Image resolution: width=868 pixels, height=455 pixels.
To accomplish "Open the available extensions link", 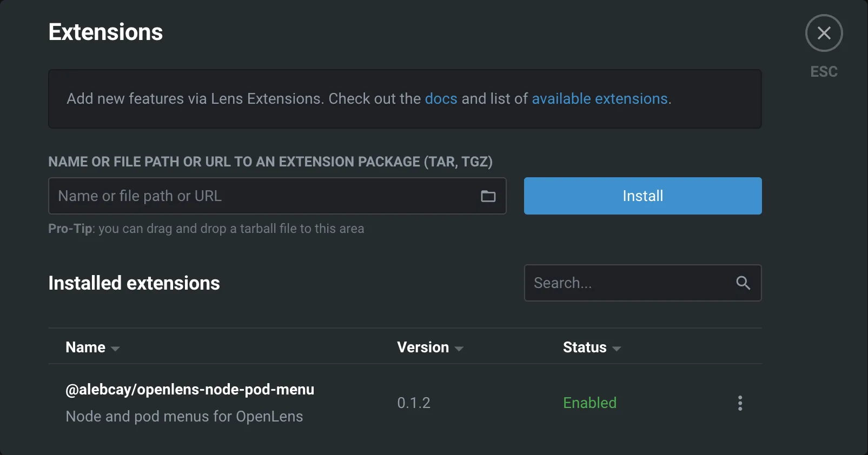I will pos(600,99).
